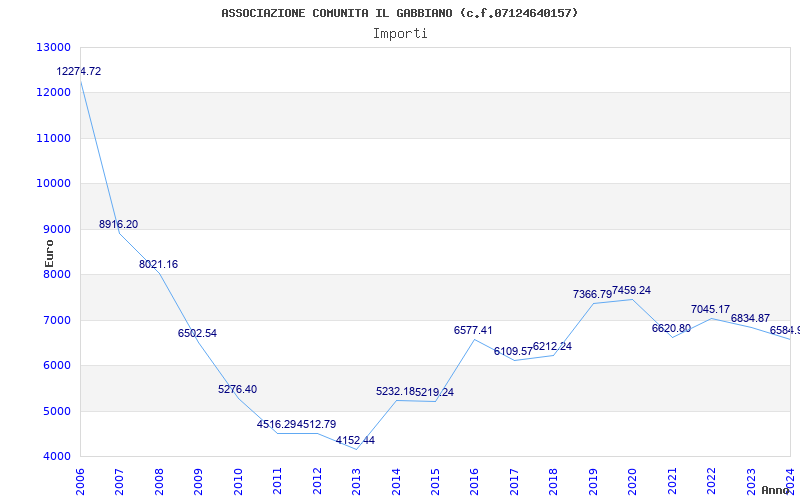Select the 9000 y-axis tick label
The image size is (800, 500).
(56, 229)
